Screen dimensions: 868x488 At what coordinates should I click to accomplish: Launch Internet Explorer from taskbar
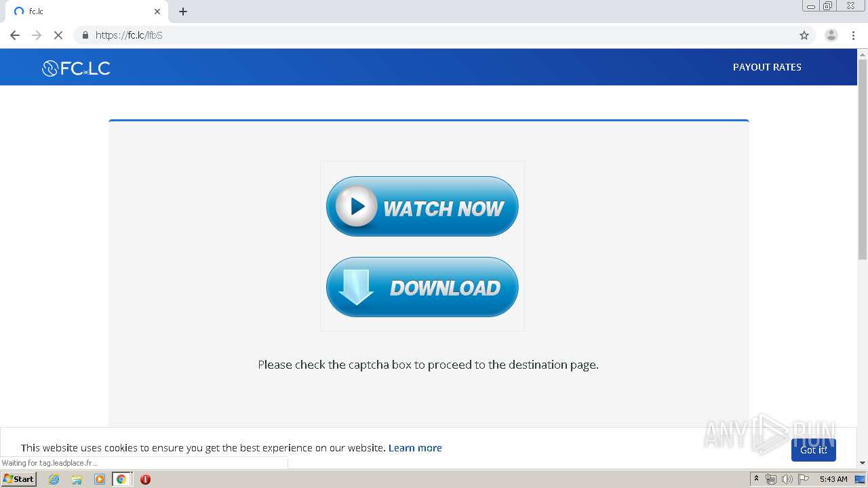coord(54,479)
